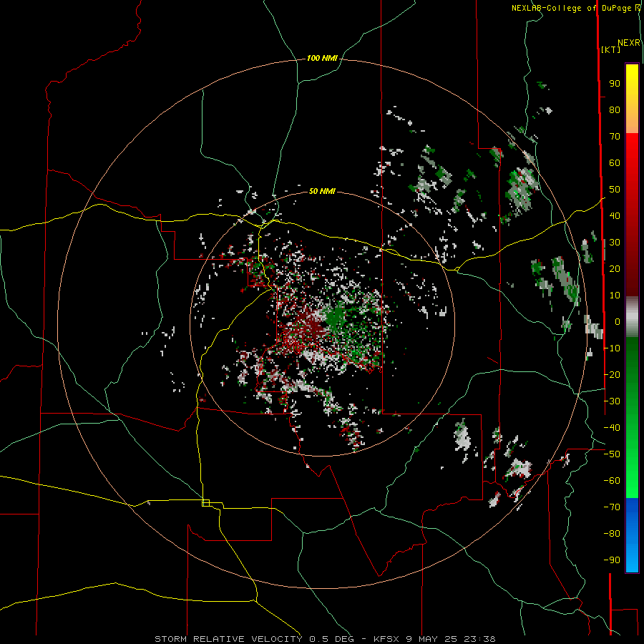Click the positive 80 scale value
This screenshot has width=644, height=644.
tap(615, 110)
